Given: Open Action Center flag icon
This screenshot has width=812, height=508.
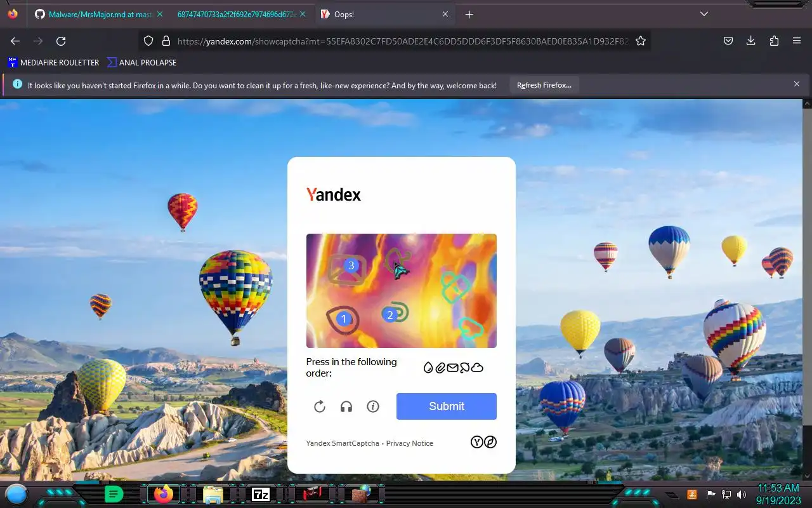Looking at the screenshot, I should coord(710,494).
